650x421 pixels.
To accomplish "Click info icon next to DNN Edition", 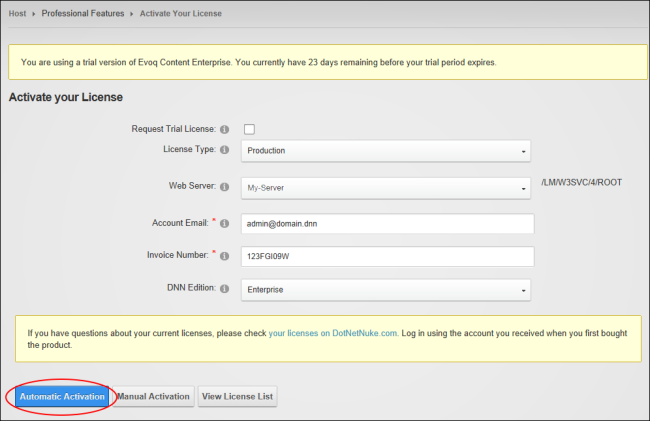I will pyautogui.click(x=224, y=288).
